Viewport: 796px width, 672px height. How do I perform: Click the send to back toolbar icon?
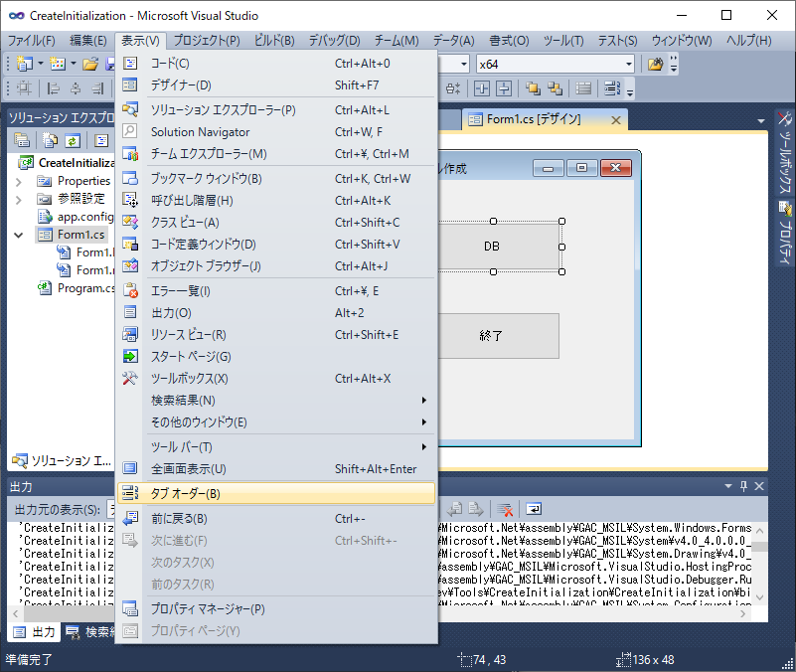tap(555, 88)
